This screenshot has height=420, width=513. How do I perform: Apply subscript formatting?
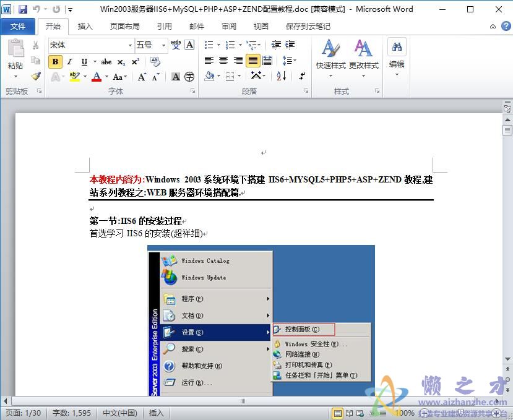pyautogui.click(x=121, y=62)
